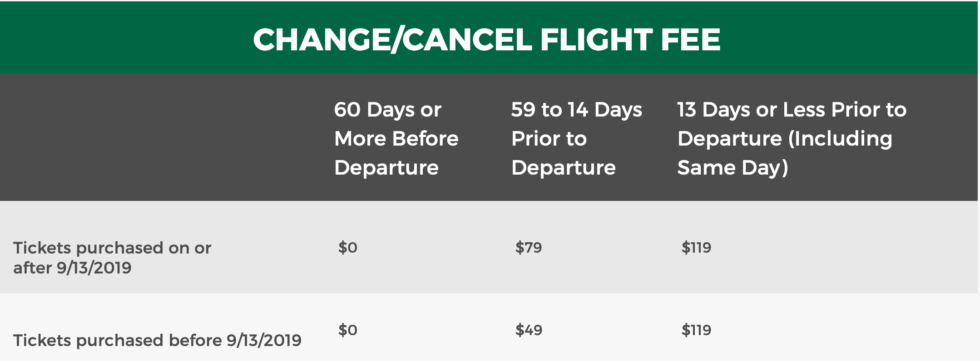Select the $49 fee cell
The width and height of the screenshot is (980, 361).
(529, 330)
